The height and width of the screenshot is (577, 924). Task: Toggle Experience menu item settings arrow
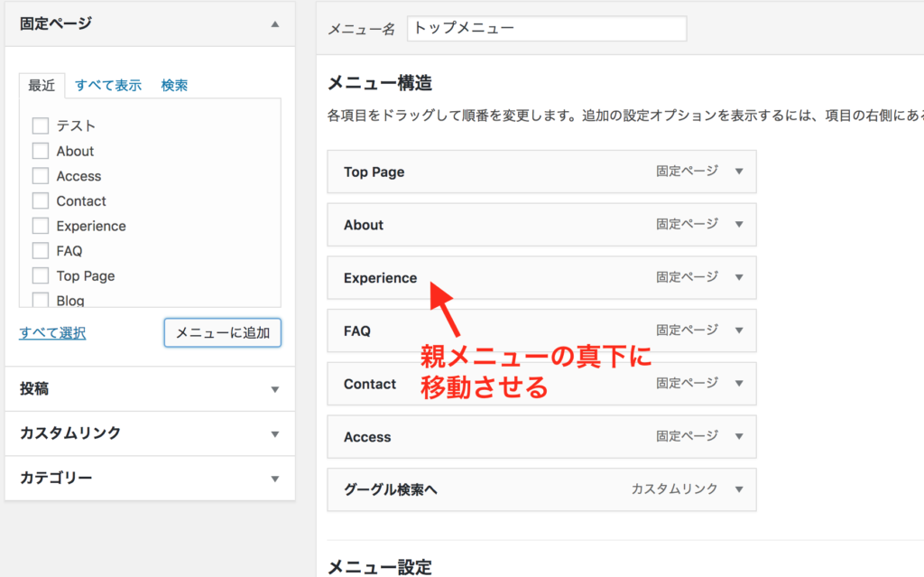739,278
